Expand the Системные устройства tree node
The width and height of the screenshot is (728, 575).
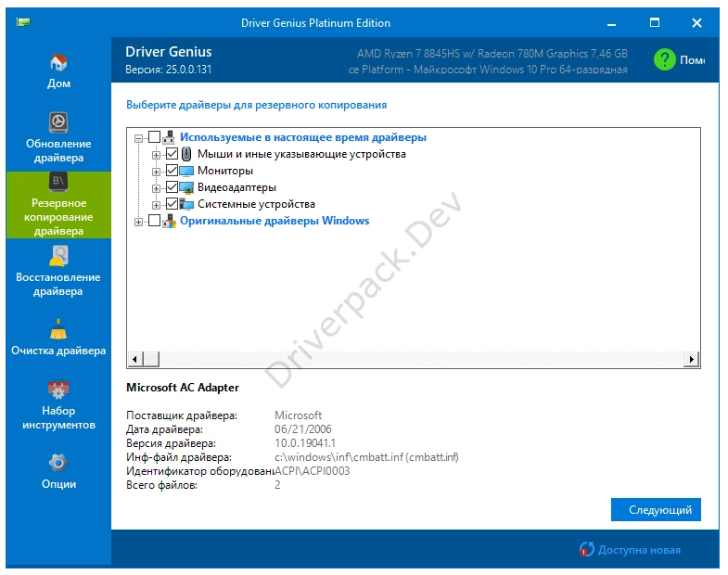pos(156,205)
